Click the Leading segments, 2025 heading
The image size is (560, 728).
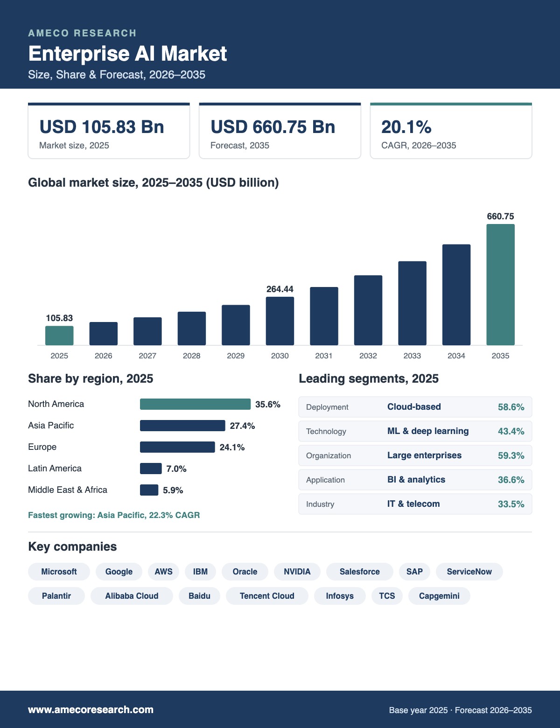click(369, 378)
